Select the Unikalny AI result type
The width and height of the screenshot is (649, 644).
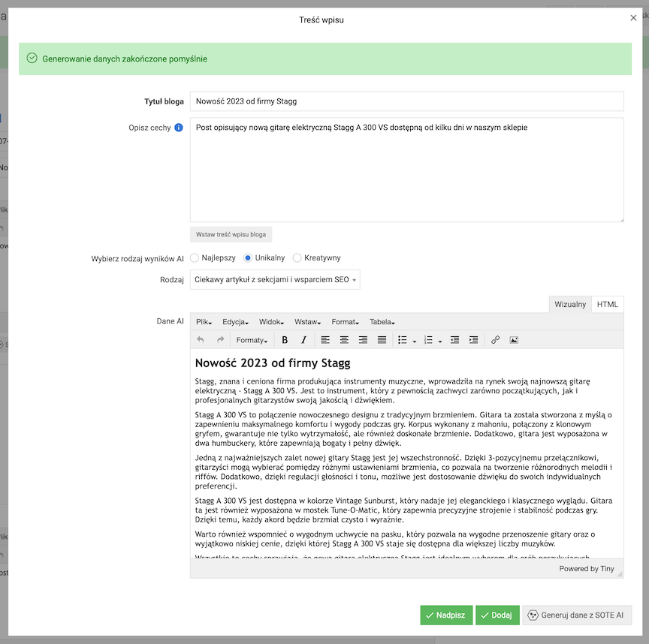coord(248,258)
